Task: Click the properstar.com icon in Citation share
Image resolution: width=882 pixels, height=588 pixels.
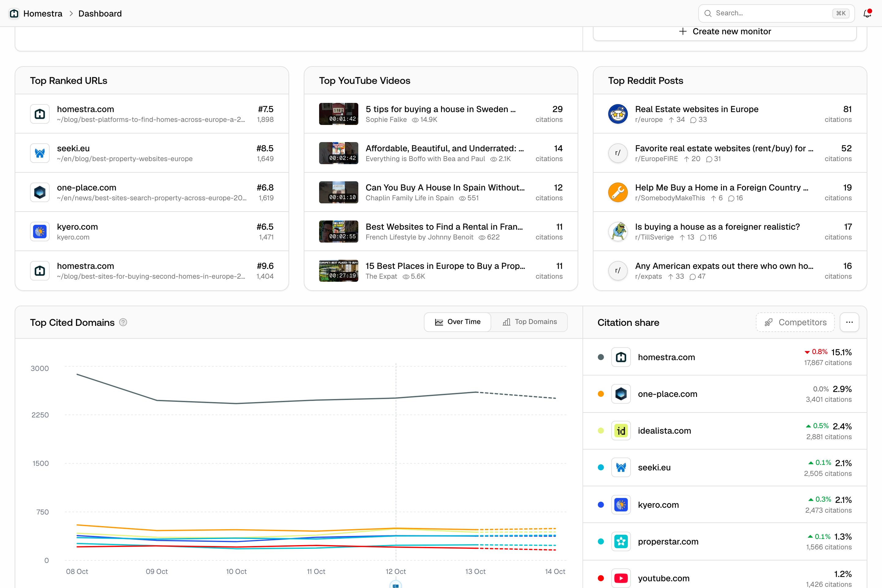Action: [621, 541]
